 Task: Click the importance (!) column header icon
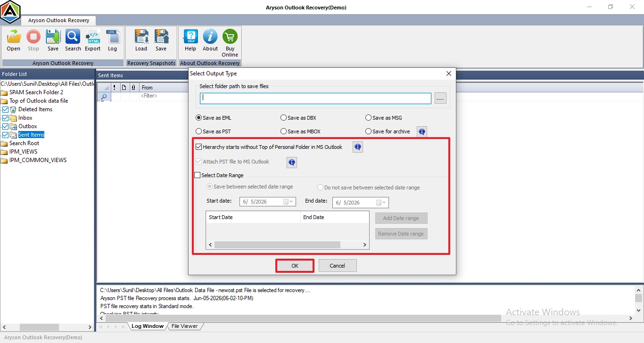pos(115,88)
